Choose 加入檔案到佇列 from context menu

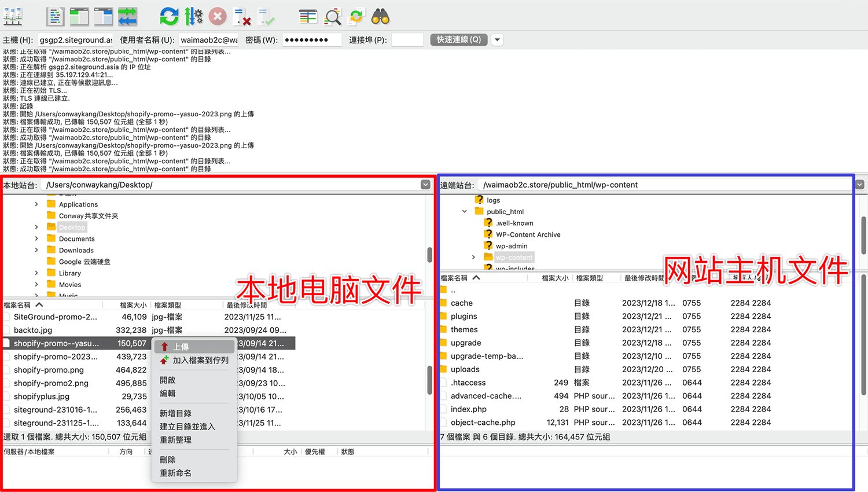click(194, 360)
